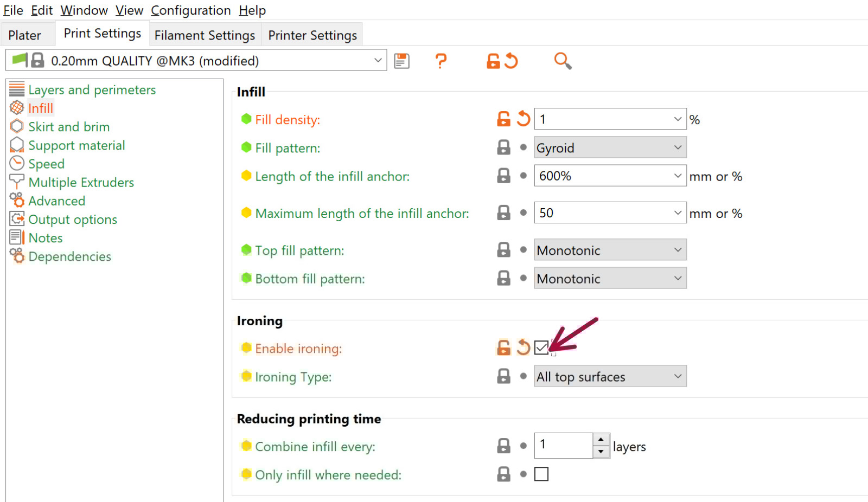Increase Combine infill every layers stepper
868x502 pixels.
[601, 440]
